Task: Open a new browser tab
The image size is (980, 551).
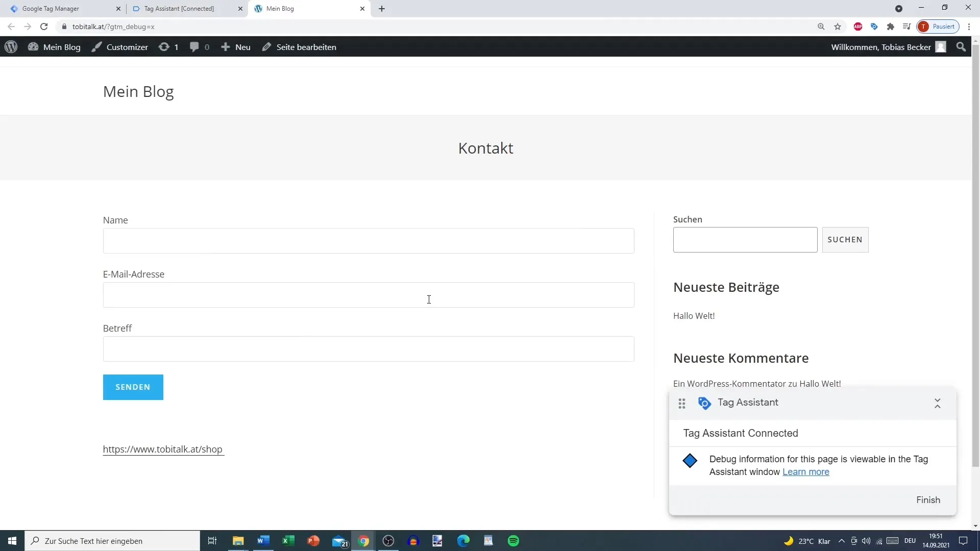Action: [x=382, y=9]
